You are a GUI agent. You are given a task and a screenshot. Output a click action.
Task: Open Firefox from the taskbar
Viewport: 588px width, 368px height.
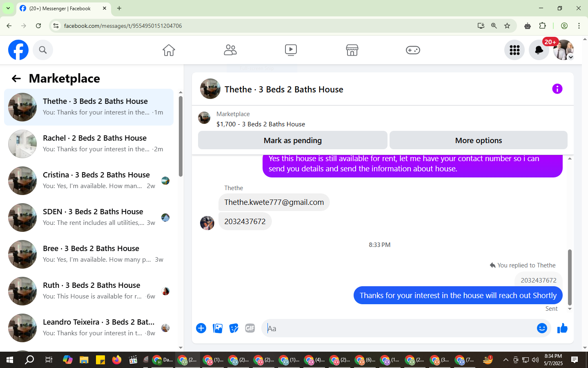[117, 360]
